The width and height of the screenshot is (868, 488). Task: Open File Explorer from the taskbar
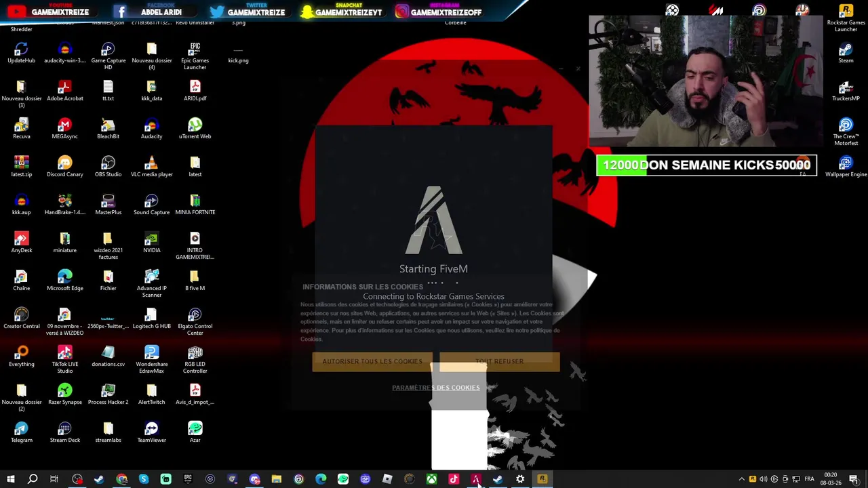pyautogui.click(x=277, y=479)
